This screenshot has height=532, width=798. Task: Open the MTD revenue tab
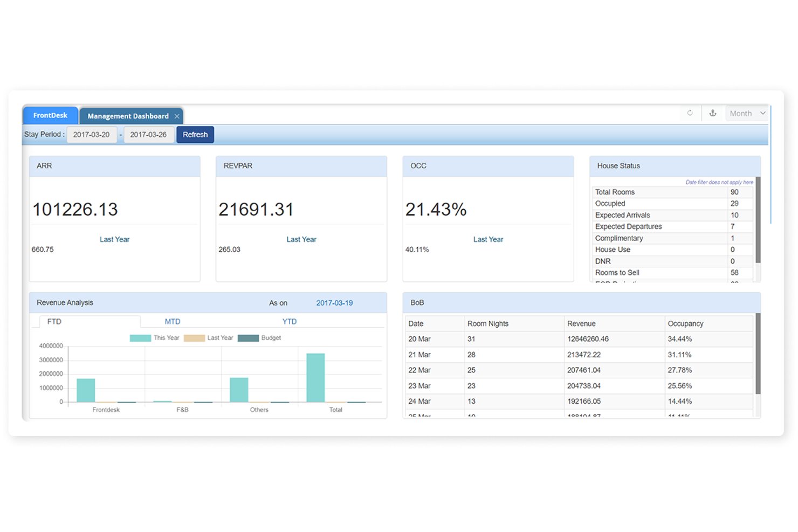(173, 321)
